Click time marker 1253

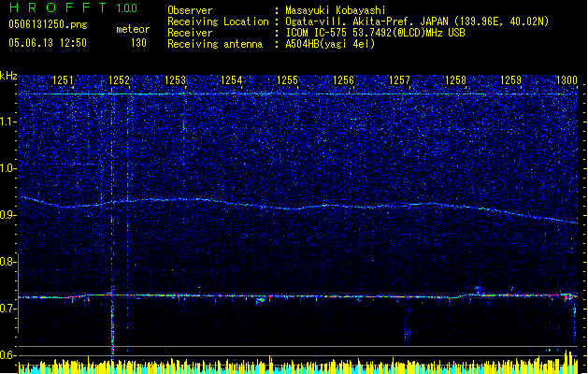tap(175, 79)
